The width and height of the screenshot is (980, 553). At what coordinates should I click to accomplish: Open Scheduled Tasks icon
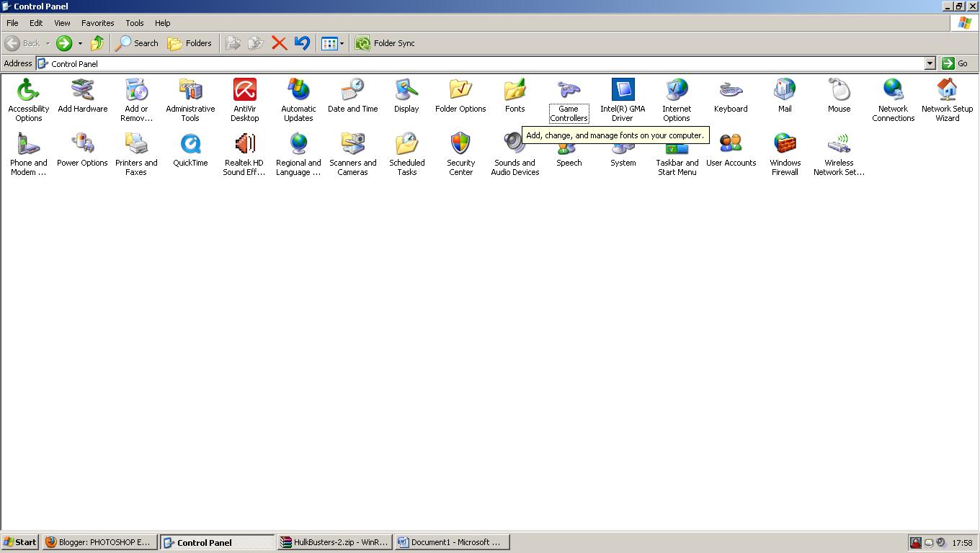tap(406, 144)
